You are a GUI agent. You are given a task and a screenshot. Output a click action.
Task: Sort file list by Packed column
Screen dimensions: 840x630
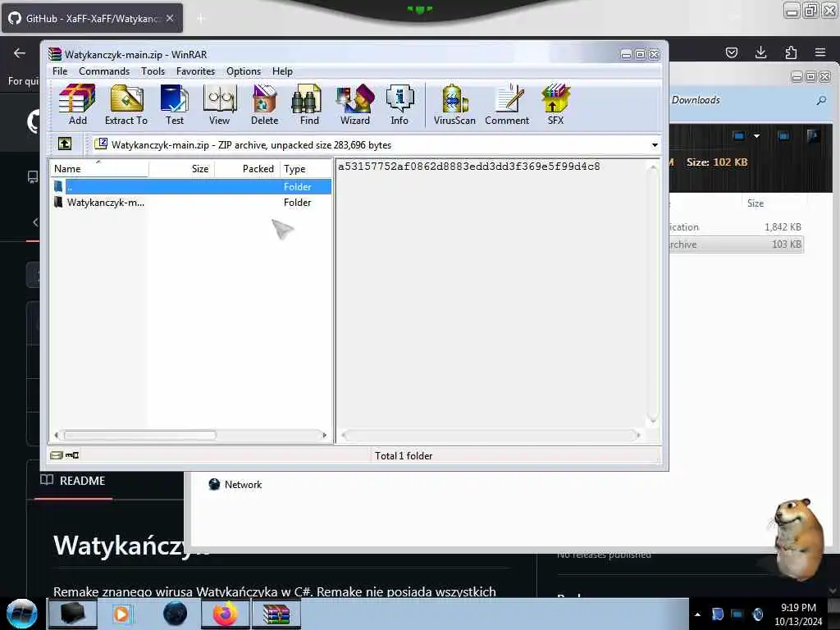(248, 169)
